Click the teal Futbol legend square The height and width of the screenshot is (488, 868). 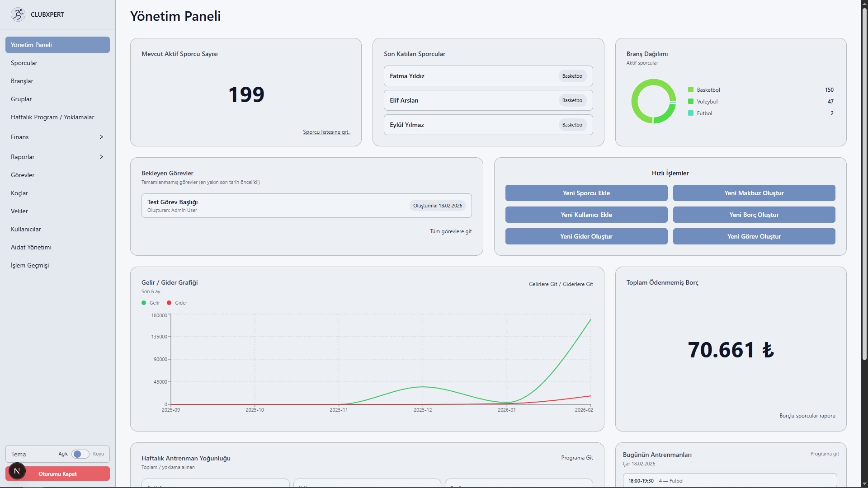coord(691,113)
